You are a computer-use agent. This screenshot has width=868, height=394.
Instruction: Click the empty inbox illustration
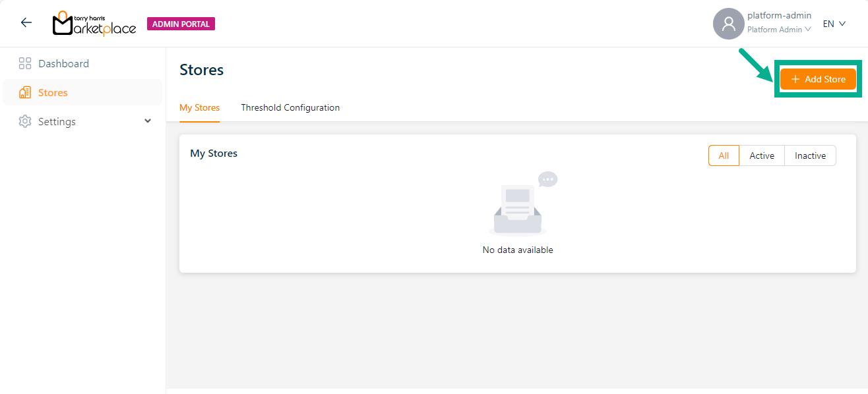[518, 205]
